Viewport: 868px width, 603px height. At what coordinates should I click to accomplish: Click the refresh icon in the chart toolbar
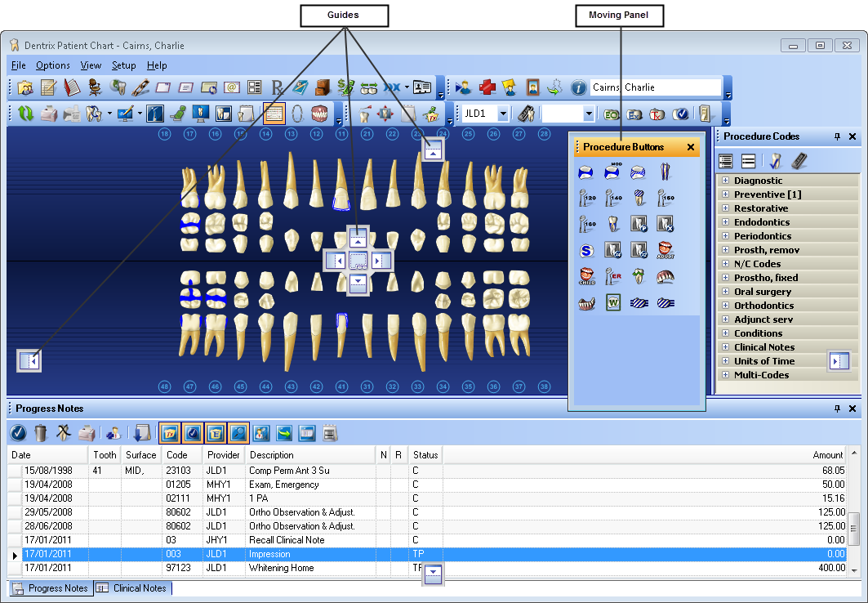pos(25,114)
